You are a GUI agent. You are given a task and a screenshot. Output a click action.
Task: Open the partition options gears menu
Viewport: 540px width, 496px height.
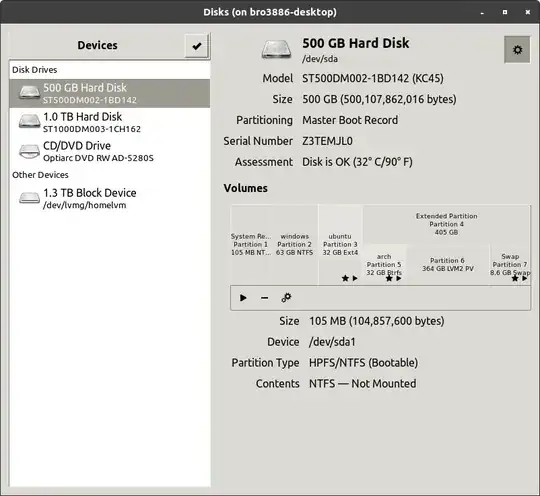286,297
